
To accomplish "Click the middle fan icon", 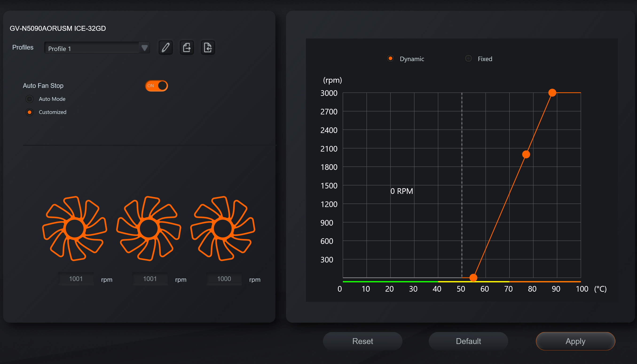I will click(149, 228).
